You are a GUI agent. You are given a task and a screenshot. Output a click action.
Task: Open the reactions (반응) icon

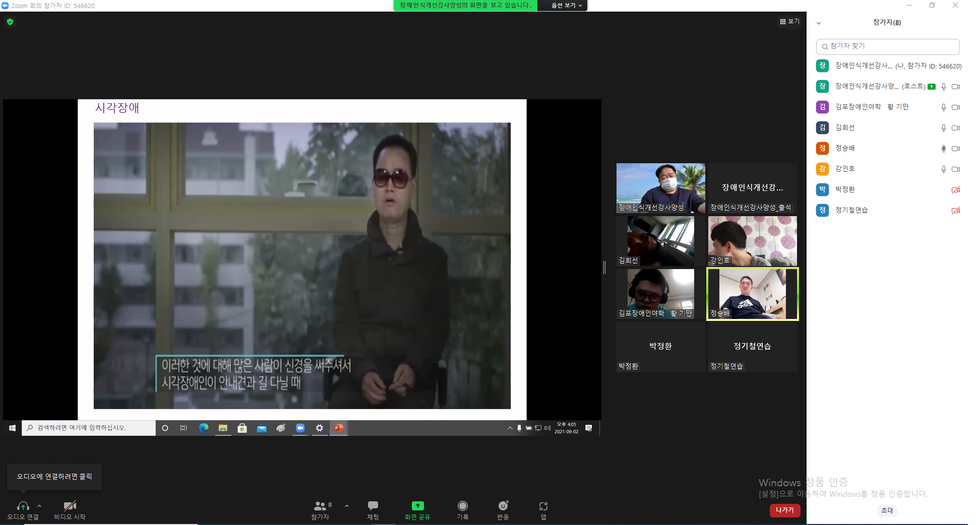click(503, 506)
